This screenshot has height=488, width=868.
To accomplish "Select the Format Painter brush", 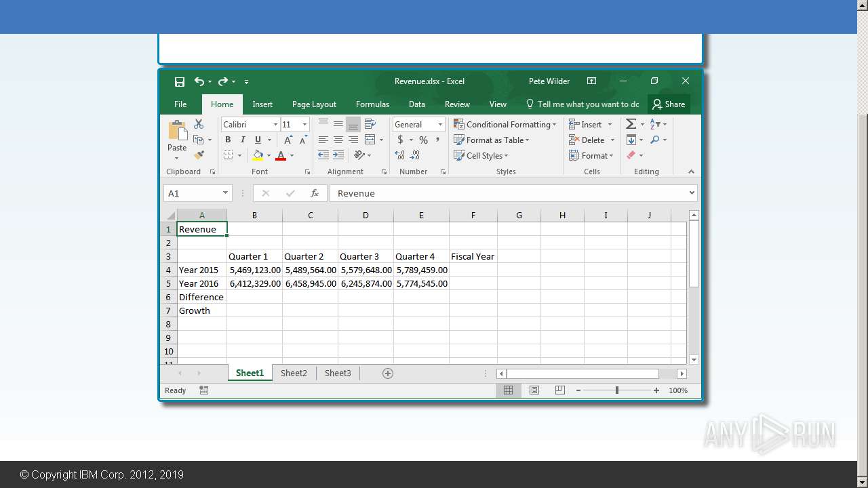I will tap(199, 155).
